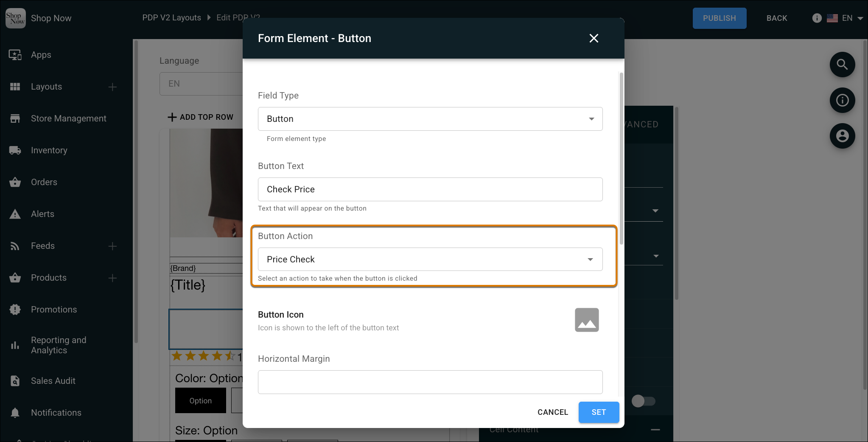This screenshot has width=868, height=442.
Task: Select the black Option color swatch
Action: 201,400
